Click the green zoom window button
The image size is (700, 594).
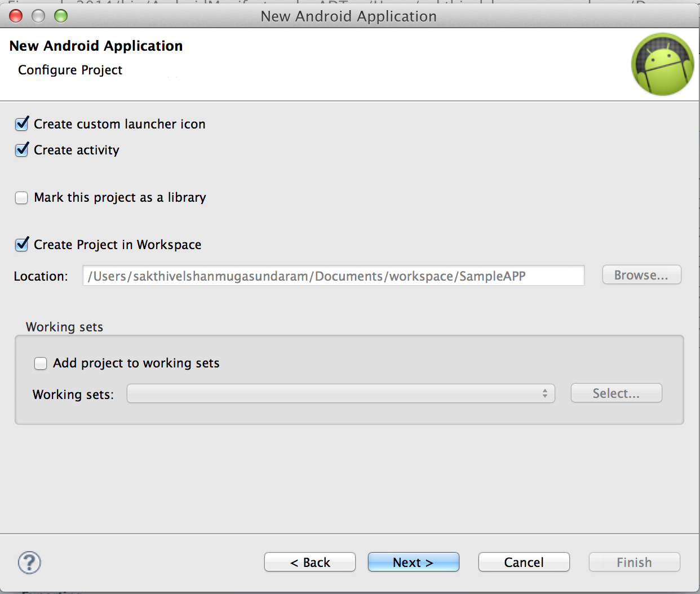coord(61,16)
